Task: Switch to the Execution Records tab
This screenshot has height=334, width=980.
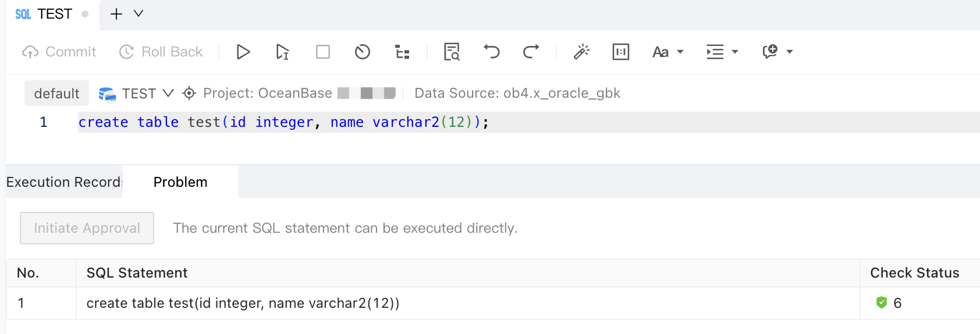Action: click(x=64, y=182)
